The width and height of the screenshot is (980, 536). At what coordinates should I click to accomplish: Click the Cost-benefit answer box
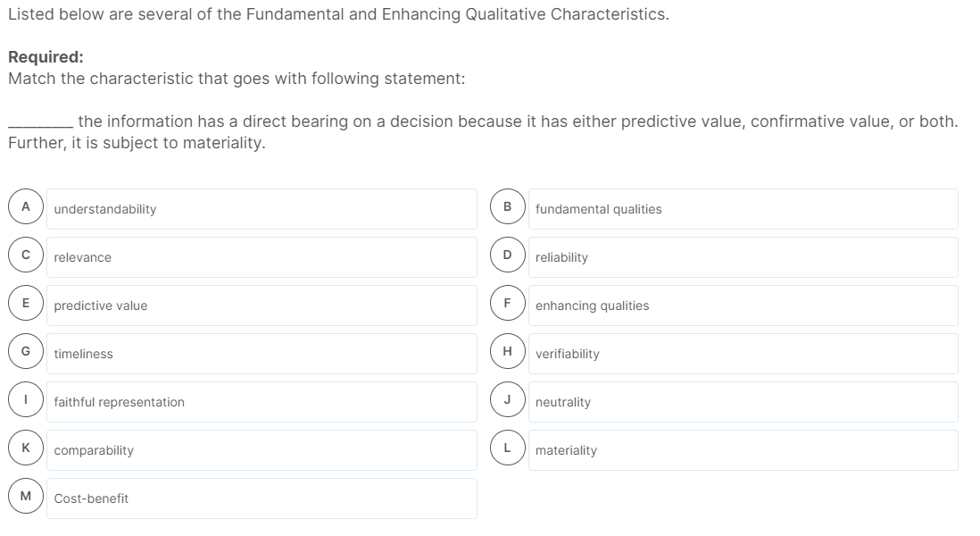(262, 498)
